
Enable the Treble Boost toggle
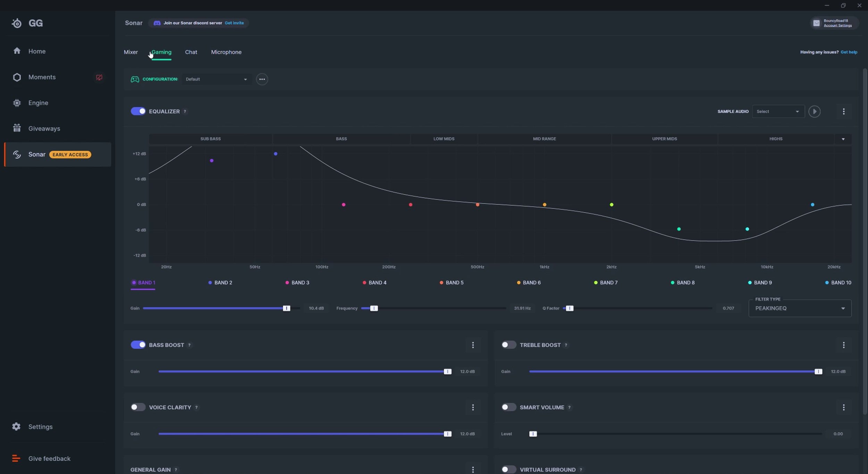pos(509,345)
